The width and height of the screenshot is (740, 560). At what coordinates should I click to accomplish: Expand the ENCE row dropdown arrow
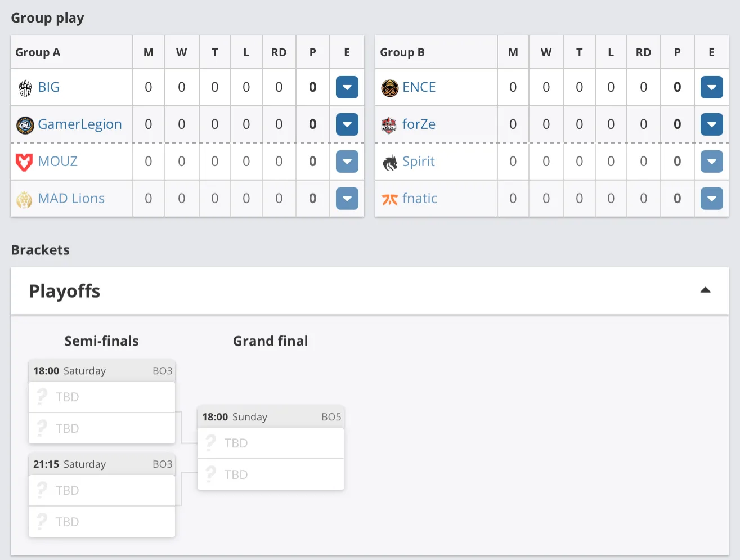pos(712,87)
